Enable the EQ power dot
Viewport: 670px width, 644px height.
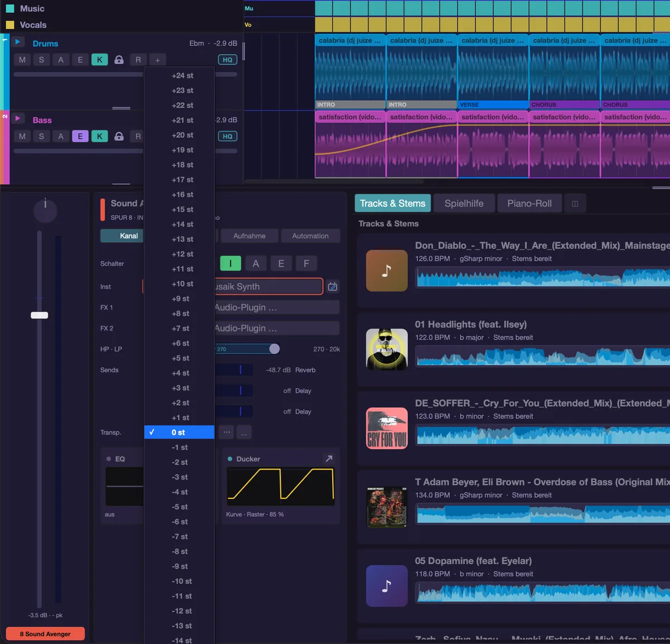(109, 459)
